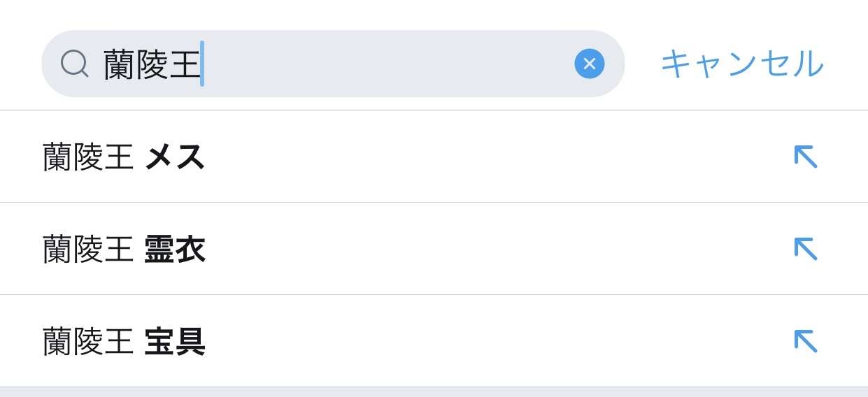Click the blue text cursor after 蘭陵王

[x=202, y=64]
